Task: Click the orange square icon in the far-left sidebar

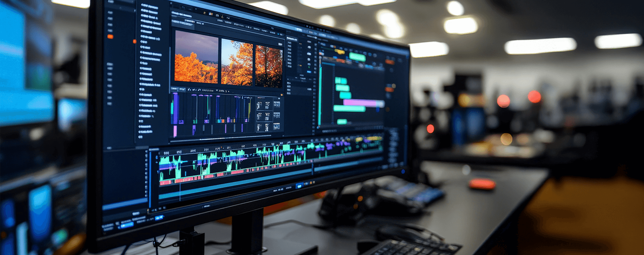Action: 110,37
